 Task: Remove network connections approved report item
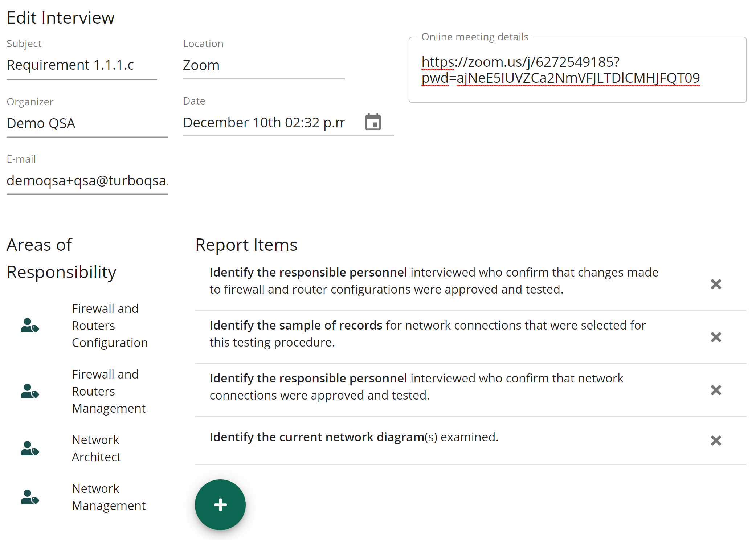[716, 390]
